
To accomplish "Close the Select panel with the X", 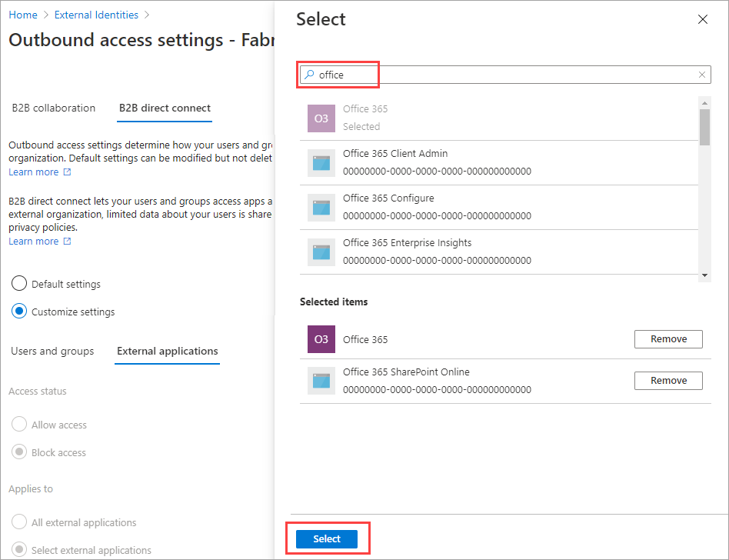I will (702, 19).
